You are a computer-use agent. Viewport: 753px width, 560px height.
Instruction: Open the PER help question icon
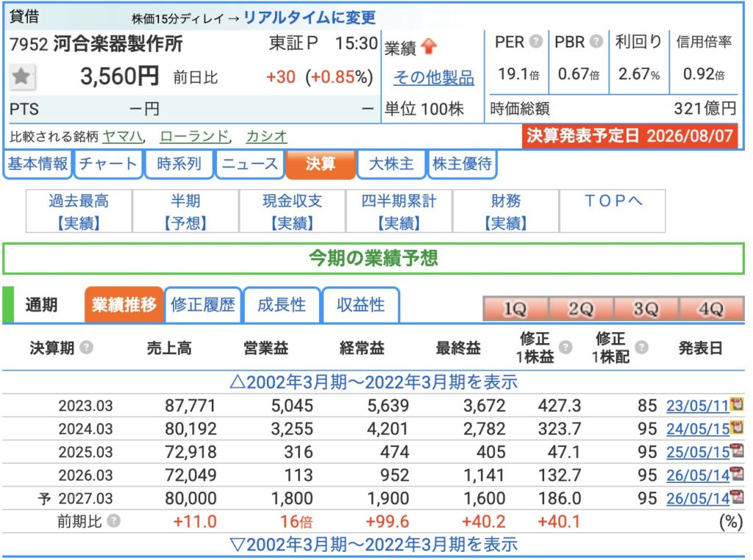coord(535,42)
